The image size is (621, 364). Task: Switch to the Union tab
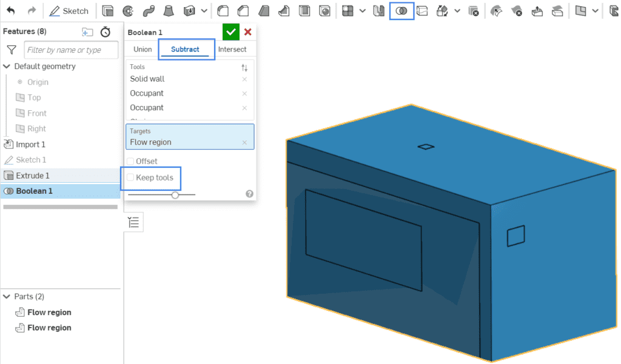[141, 49]
